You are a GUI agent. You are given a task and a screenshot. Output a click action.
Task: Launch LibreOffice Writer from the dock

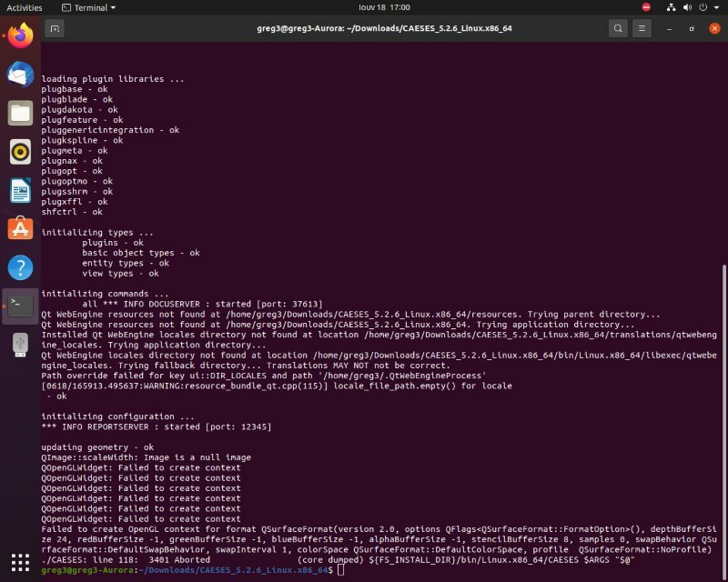pos(20,190)
